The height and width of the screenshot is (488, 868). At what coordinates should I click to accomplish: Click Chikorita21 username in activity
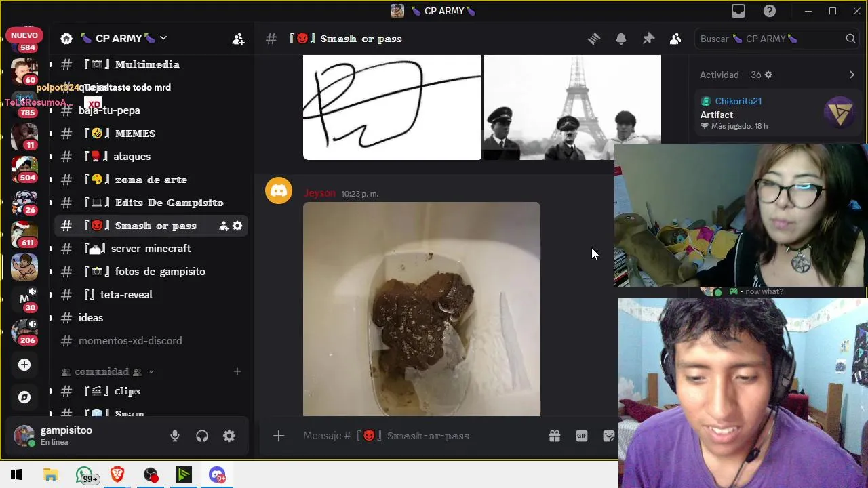(738, 101)
